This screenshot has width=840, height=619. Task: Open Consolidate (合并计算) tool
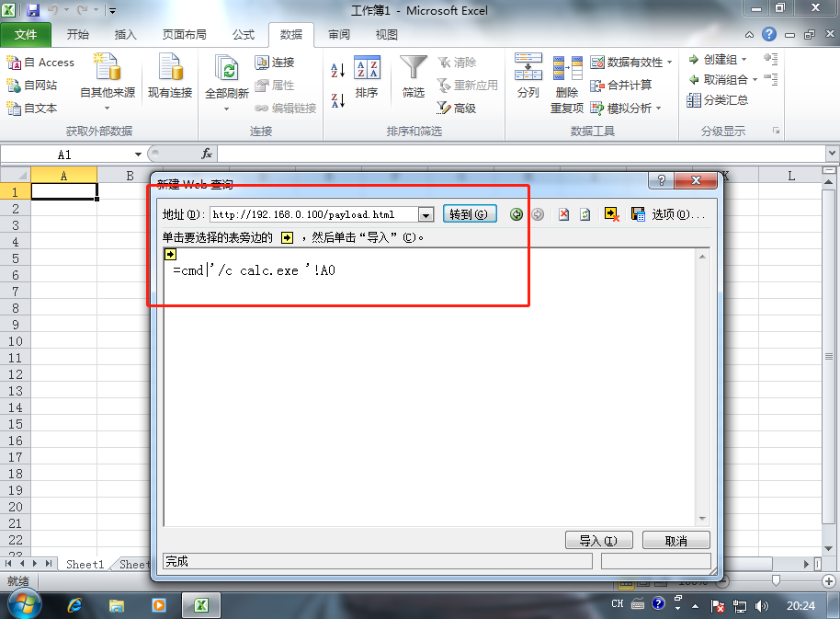point(621,86)
